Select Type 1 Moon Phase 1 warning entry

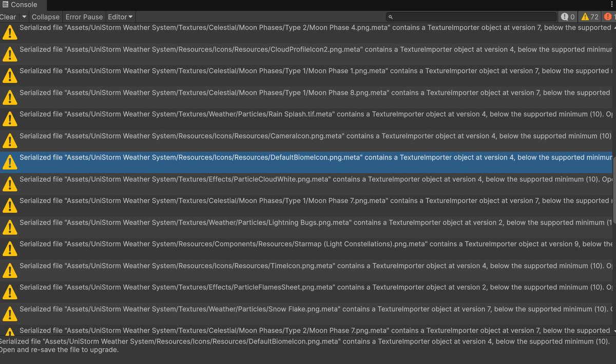(306, 76)
